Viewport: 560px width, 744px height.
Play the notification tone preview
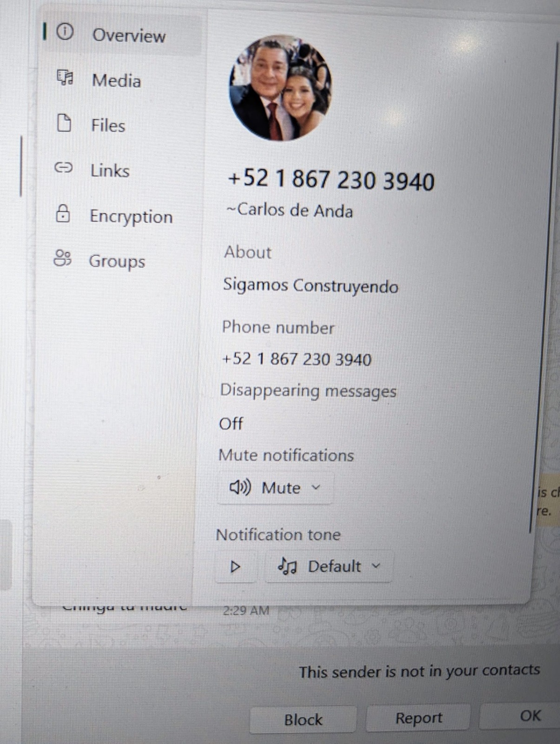(x=236, y=566)
